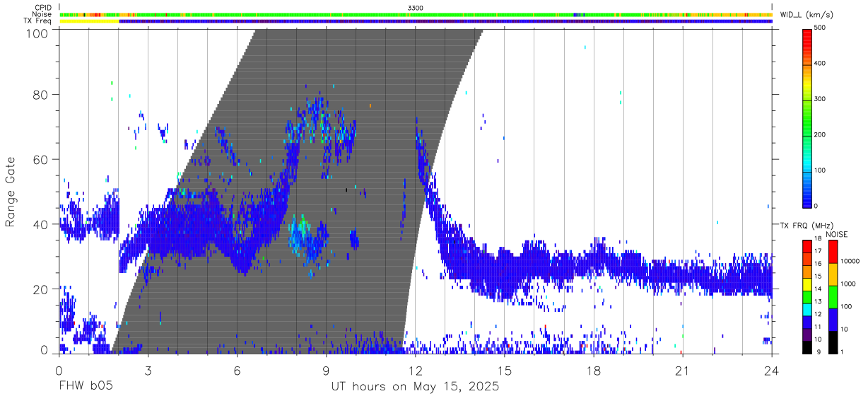Viewport: 868px width, 401px height.
Task: Click the 10000 label in the noise legend
Action: [850, 262]
